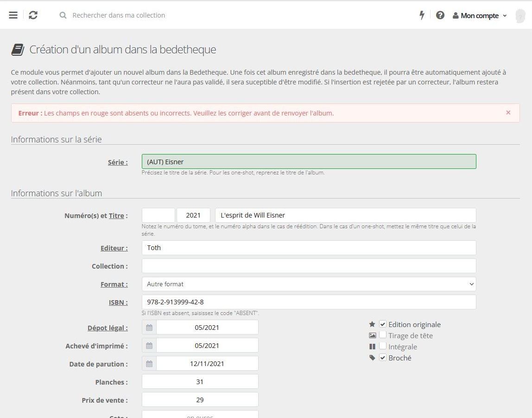Click the user avatar image
This screenshot has width=532, height=418.
(x=520, y=16)
